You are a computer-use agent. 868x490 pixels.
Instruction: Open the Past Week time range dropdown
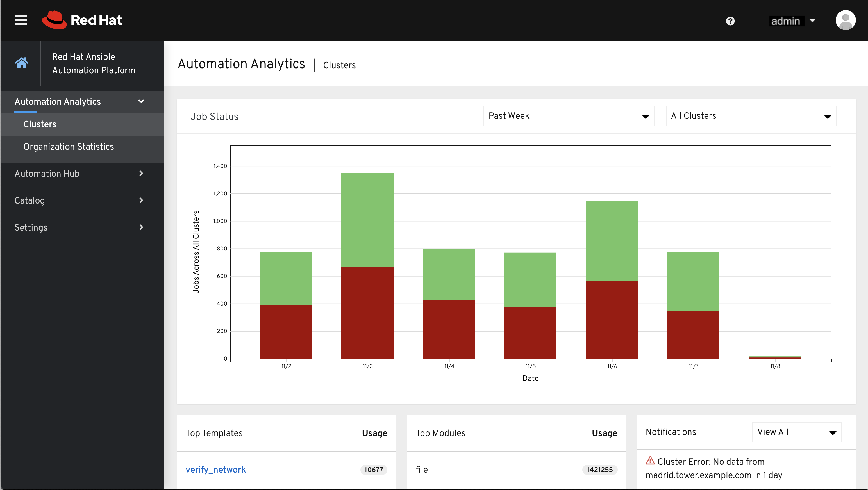569,116
